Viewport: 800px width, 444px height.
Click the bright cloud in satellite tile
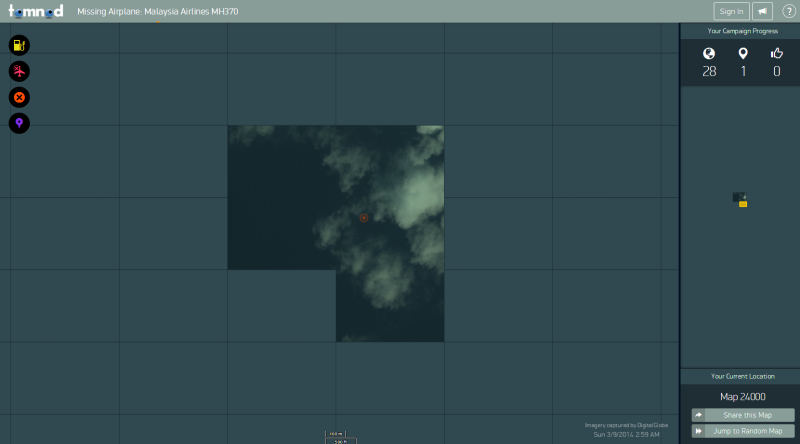(416, 196)
